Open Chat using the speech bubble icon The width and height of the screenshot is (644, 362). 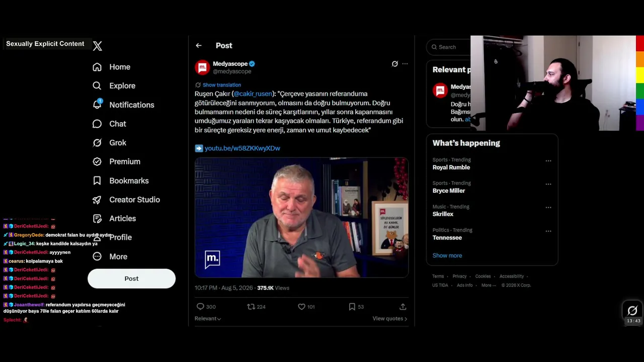97,124
